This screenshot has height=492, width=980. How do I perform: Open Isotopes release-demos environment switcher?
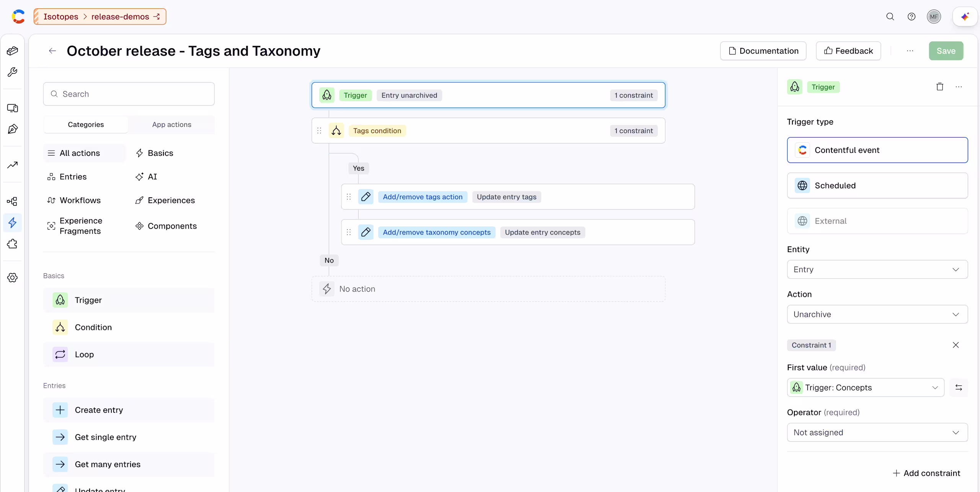coord(100,16)
